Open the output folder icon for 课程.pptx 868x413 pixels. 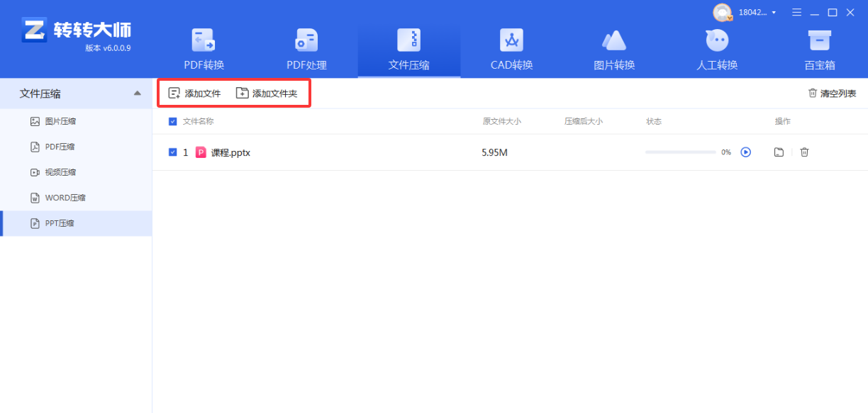(779, 152)
